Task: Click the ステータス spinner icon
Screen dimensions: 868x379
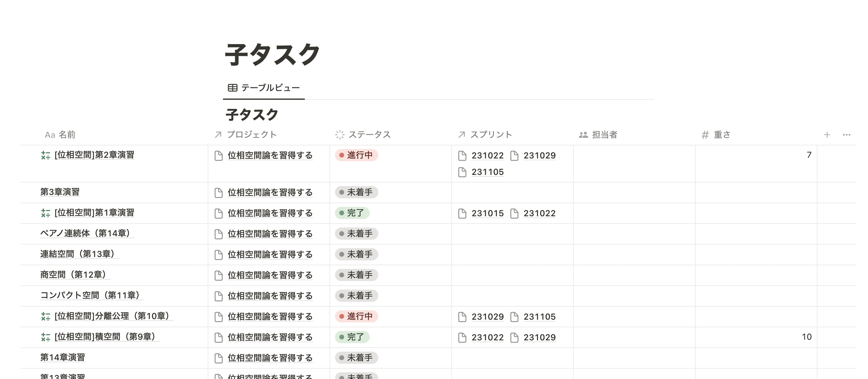Action: tap(340, 135)
